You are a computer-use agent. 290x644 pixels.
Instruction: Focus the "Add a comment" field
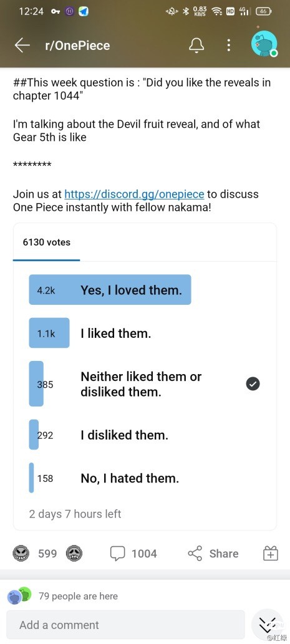coord(126,625)
